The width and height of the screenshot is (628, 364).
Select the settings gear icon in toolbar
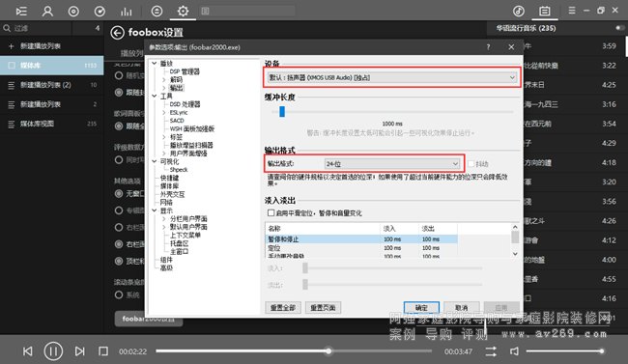pyautogui.click(x=183, y=11)
